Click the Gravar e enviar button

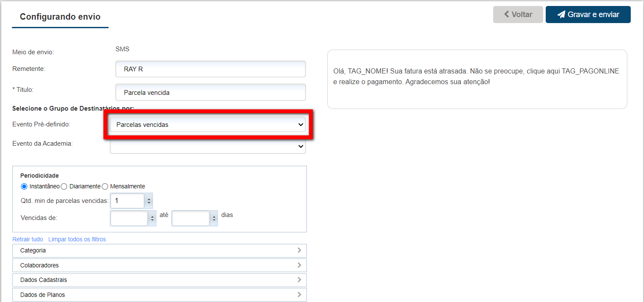(x=588, y=15)
